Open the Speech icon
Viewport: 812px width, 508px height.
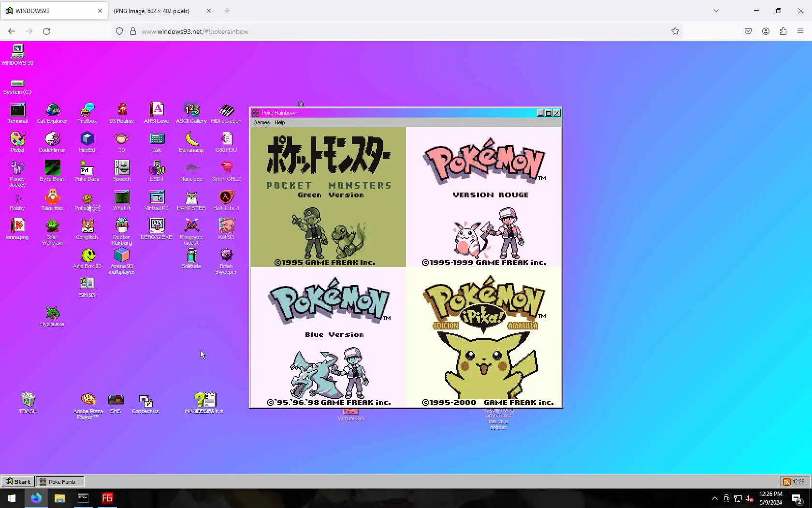click(122, 172)
